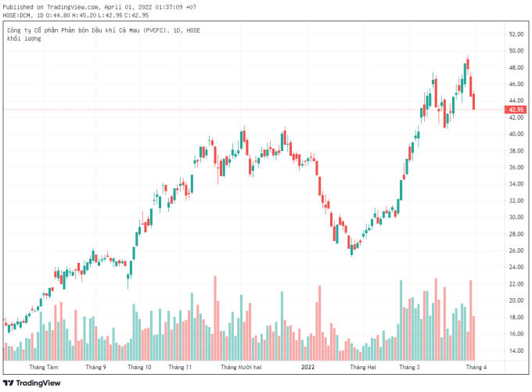
Task: Select the Tháng Tám time axis label
Action: 43,366
